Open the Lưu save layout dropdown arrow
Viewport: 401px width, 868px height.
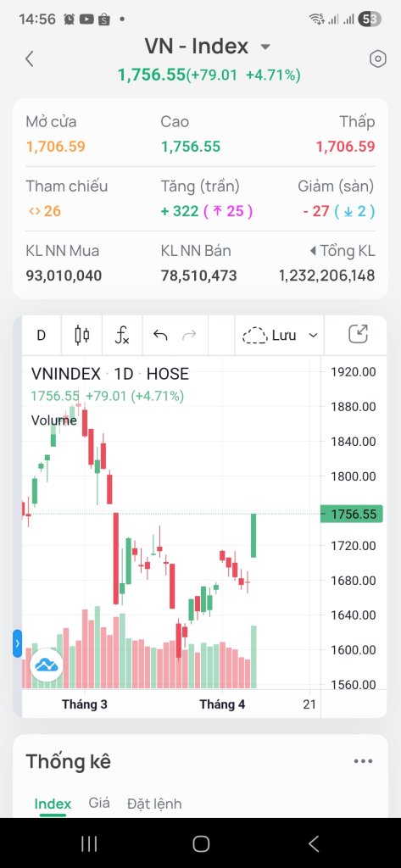point(313,336)
